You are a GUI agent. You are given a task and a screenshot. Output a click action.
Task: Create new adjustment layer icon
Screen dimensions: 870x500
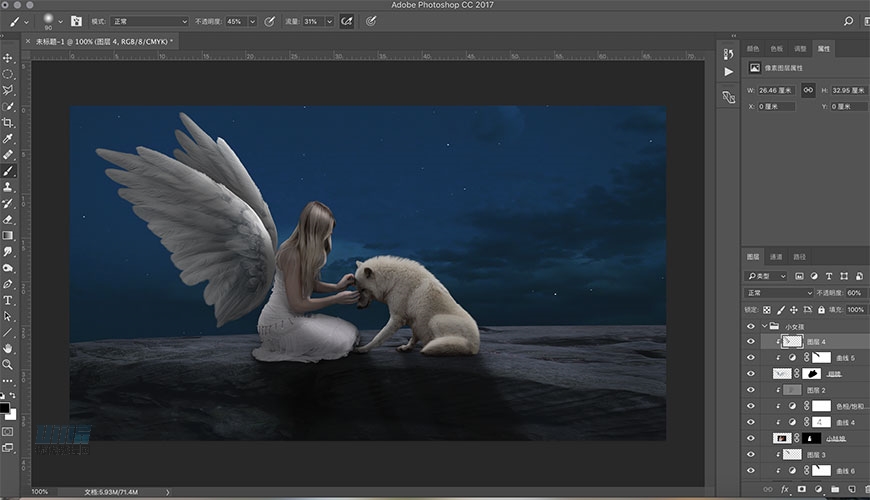coord(818,489)
